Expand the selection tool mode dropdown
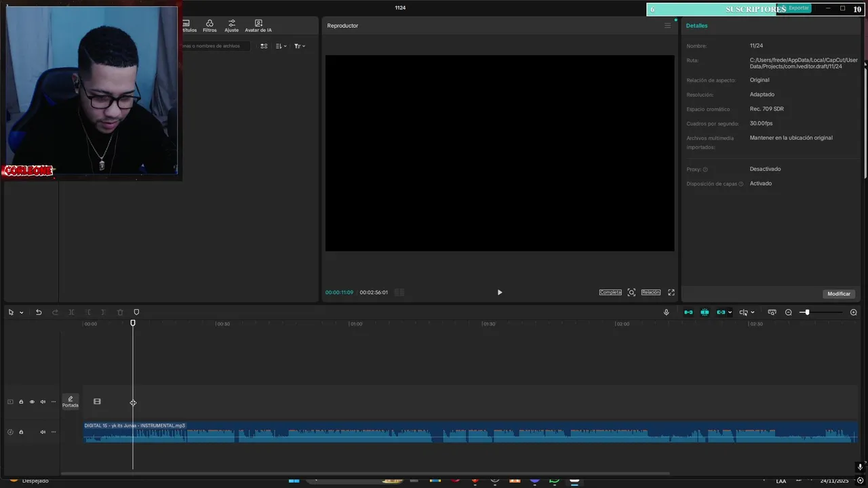 [22, 312]
